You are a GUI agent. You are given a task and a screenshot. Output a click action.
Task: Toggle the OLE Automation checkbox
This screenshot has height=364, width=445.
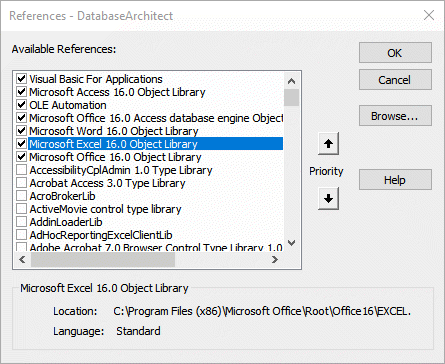tap(22, 105)
